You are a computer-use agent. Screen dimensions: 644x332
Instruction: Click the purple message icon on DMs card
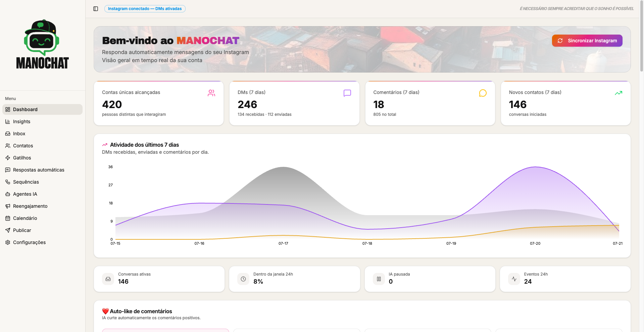point(347,93)
